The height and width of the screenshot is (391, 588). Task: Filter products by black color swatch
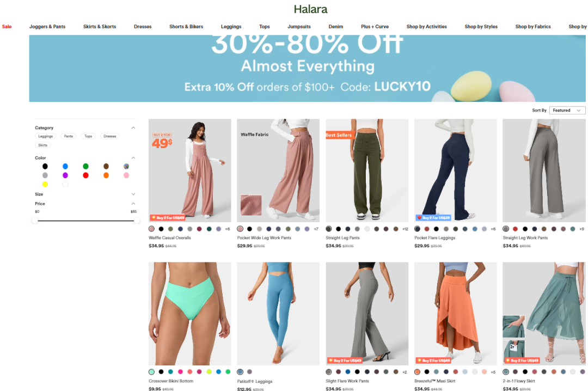[x=45, y=166]
